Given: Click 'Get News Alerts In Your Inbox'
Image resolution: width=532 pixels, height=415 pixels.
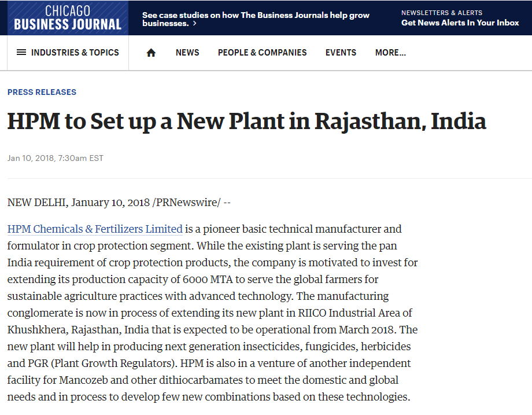Looking at the screenshot, I should click(x=460, y=23).
